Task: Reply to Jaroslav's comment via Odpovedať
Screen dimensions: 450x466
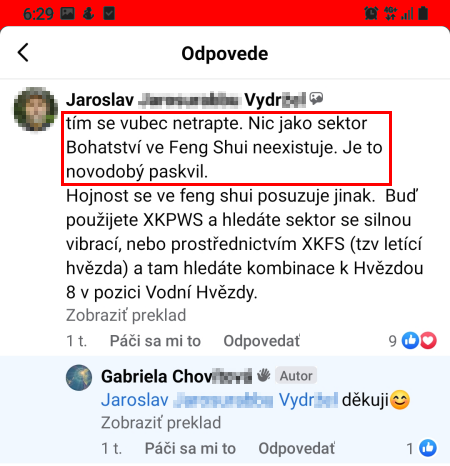Action: click(x=262, y=341)
